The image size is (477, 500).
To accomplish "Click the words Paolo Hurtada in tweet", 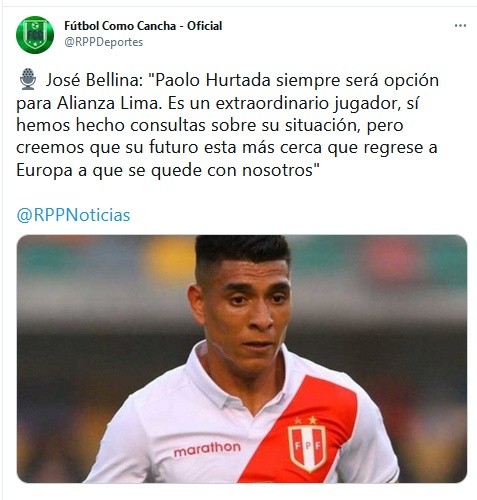I will point(213,80).
